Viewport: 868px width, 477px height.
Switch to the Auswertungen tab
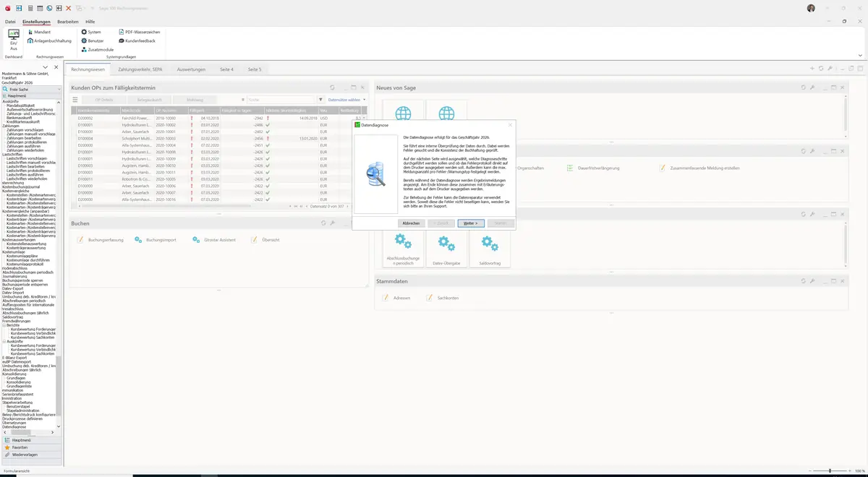click(191, 69)
